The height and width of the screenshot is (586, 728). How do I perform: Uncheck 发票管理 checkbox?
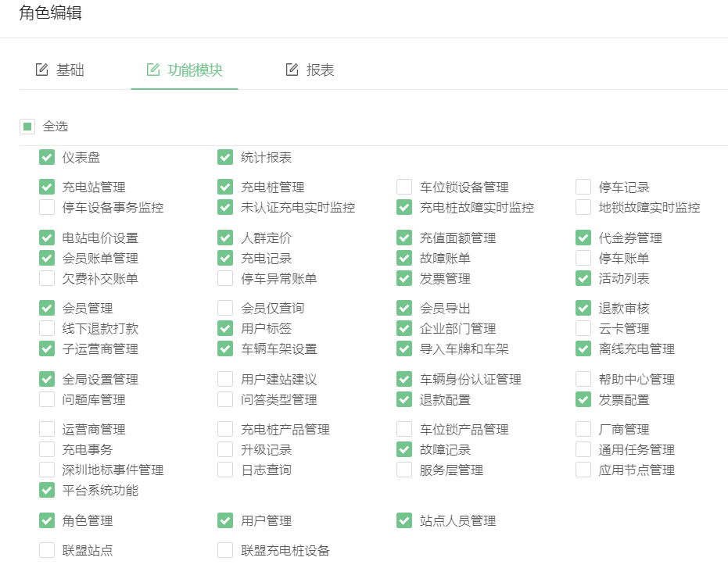pyautogui.click(x=404, y=278)
